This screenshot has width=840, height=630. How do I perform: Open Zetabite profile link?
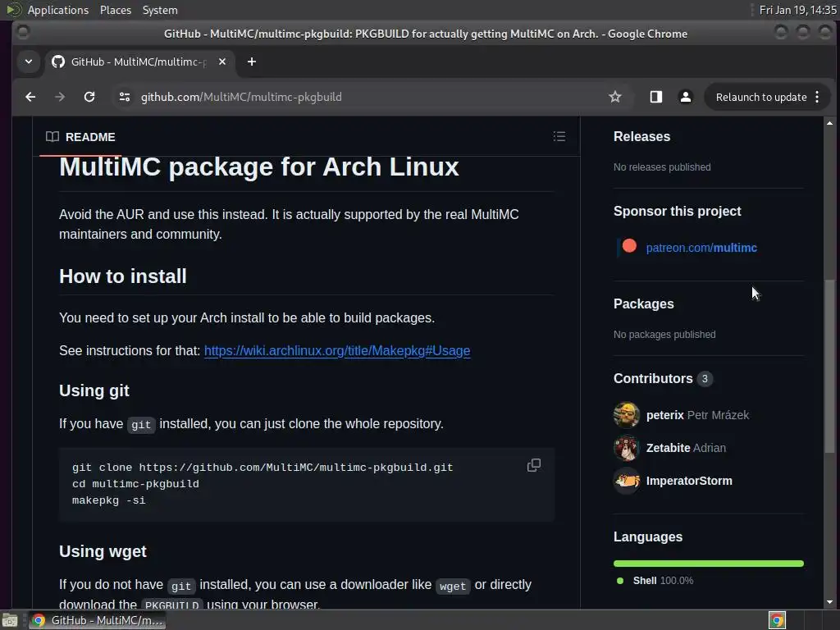point(668,448)
